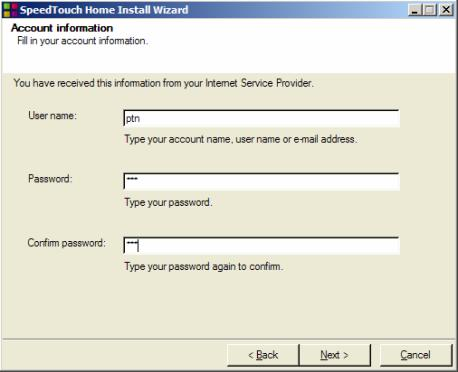This screenshot has width=458, height=372.
Task: Click inside the Password input field
Action: pos(261,182)
